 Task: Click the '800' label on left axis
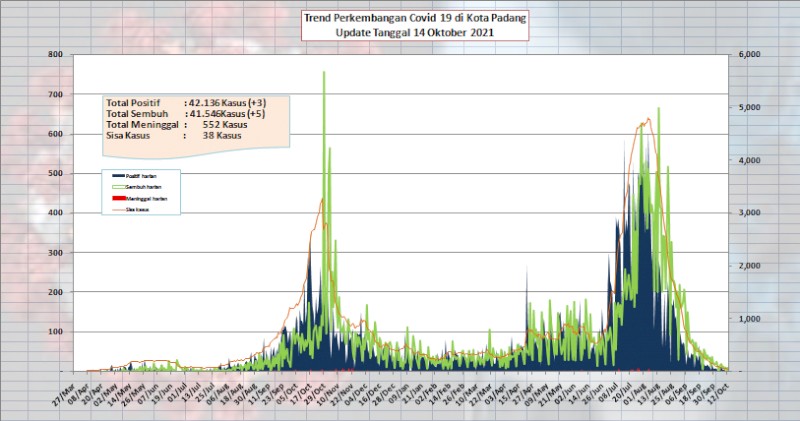(x=56, y=55)
